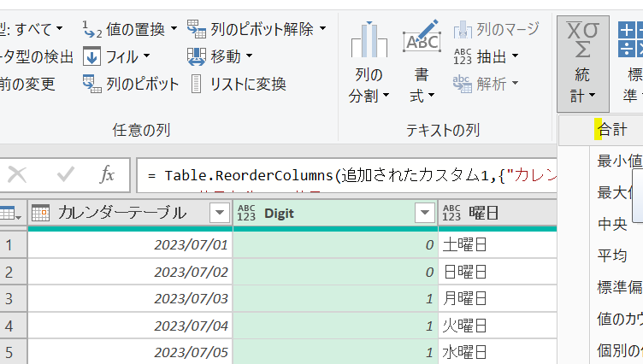Expand the 移動 (Move) dropdown

tap(249, 56)
